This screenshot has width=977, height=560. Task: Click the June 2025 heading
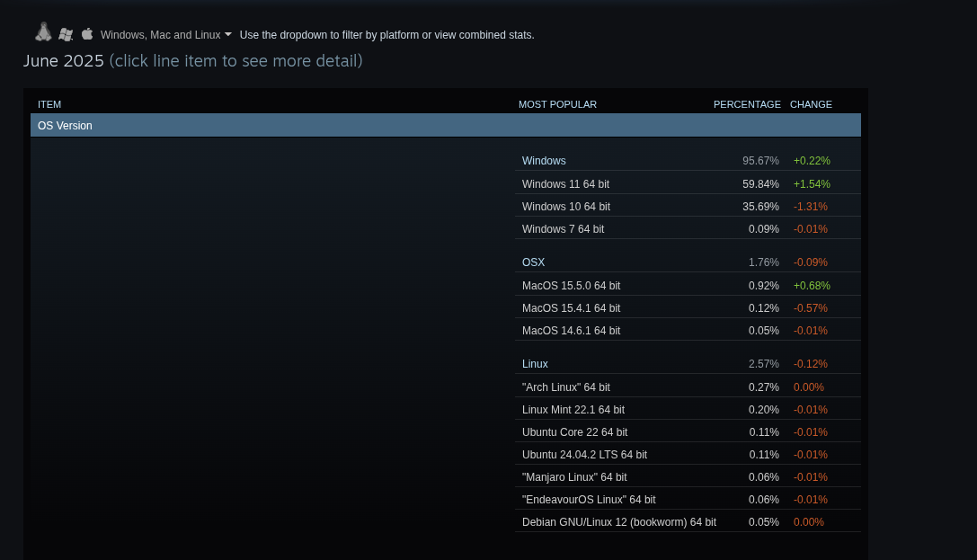(x=64, y=61)
